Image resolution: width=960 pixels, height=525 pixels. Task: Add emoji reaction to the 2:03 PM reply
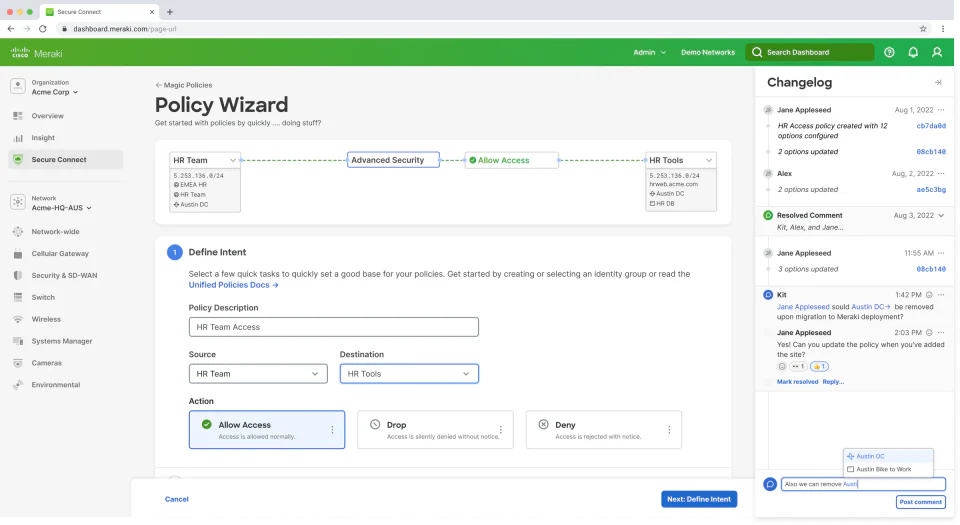[929, 333]
